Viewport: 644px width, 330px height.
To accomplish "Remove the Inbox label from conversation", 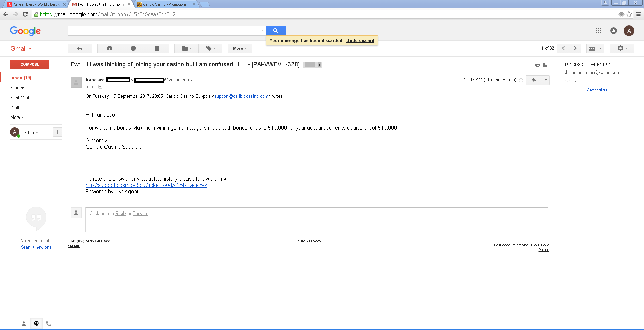I will pyautogui.click(x=319, y=65).
